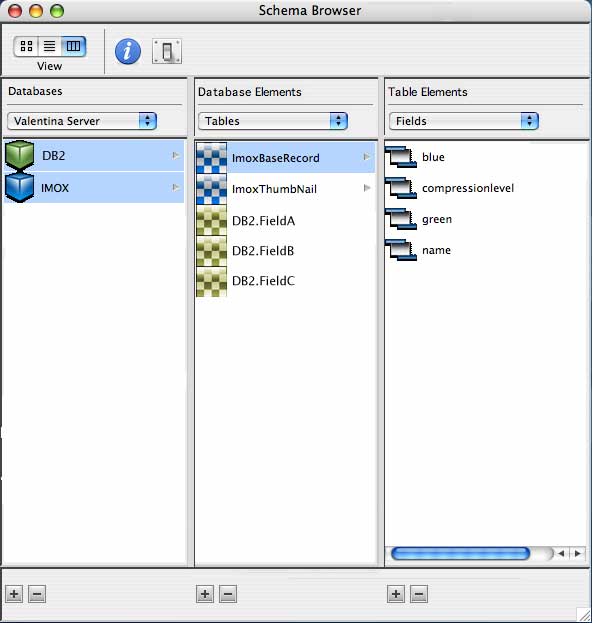Open the blue Info icon
This screenshot has height=623, width=593.
[128, 52]
